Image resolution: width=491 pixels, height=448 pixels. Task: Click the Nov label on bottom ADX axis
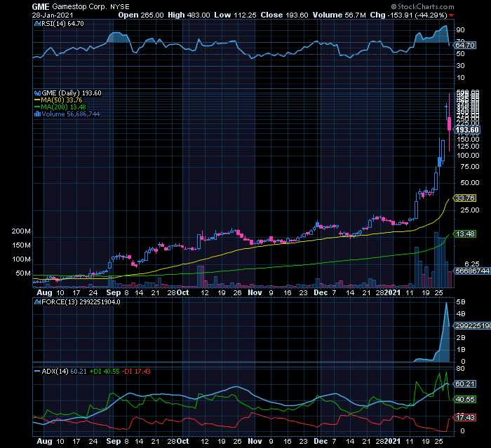[255, 442]
